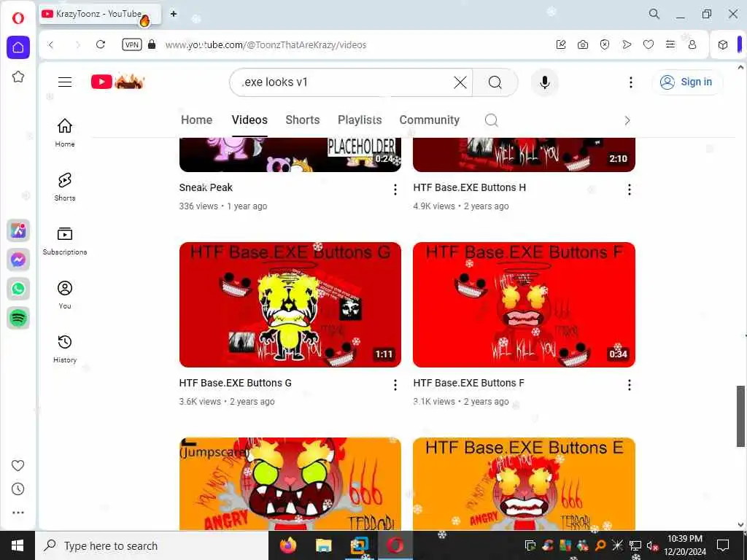Open the heart pinboards icon in sidebar
The width and height of the screenshot is (747, 560).
(x=18, y=465)
